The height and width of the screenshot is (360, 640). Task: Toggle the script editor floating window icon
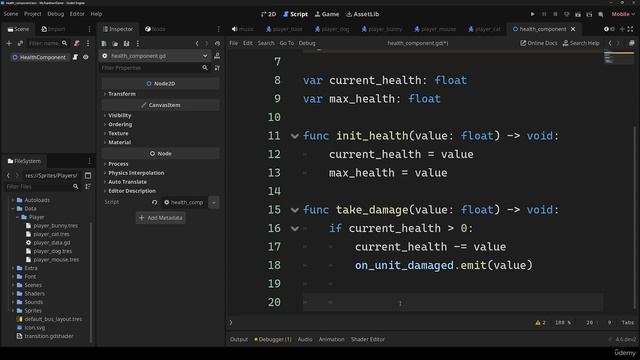coord(632,43)
